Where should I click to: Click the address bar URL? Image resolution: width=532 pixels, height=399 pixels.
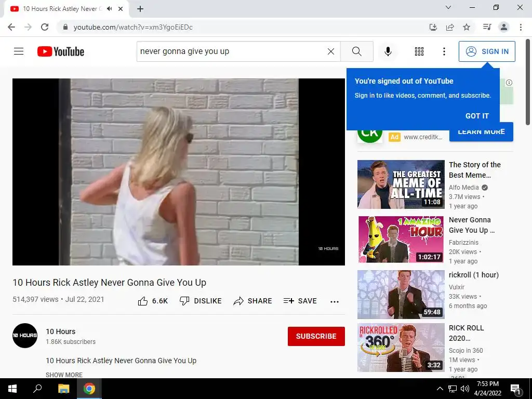(133, 27)
